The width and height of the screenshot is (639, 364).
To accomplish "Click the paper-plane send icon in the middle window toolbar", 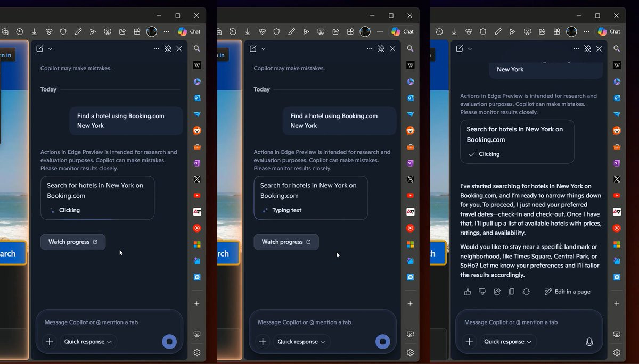I will [x=306, y=32].
